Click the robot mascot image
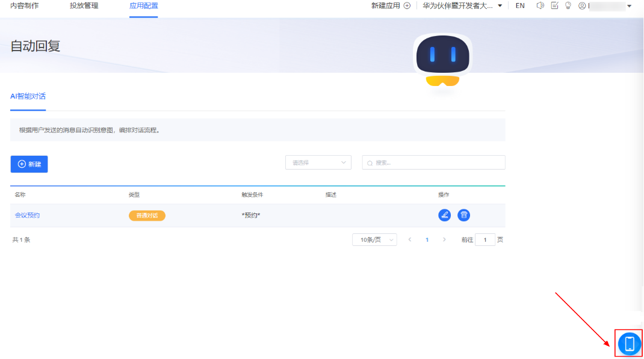This screenshot has width=644, height=359. coord(443,60)
